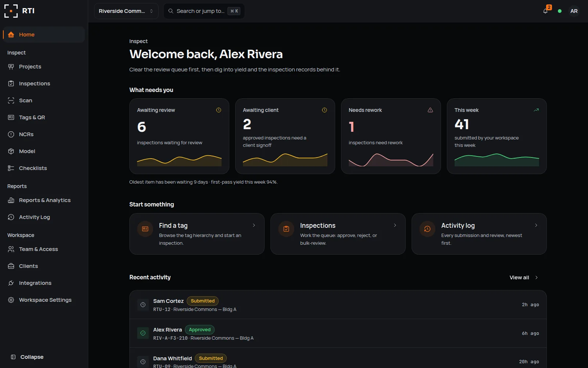Click RIV-A-F3-210 tag text
The image size is (588, 368).
[170, 338]
